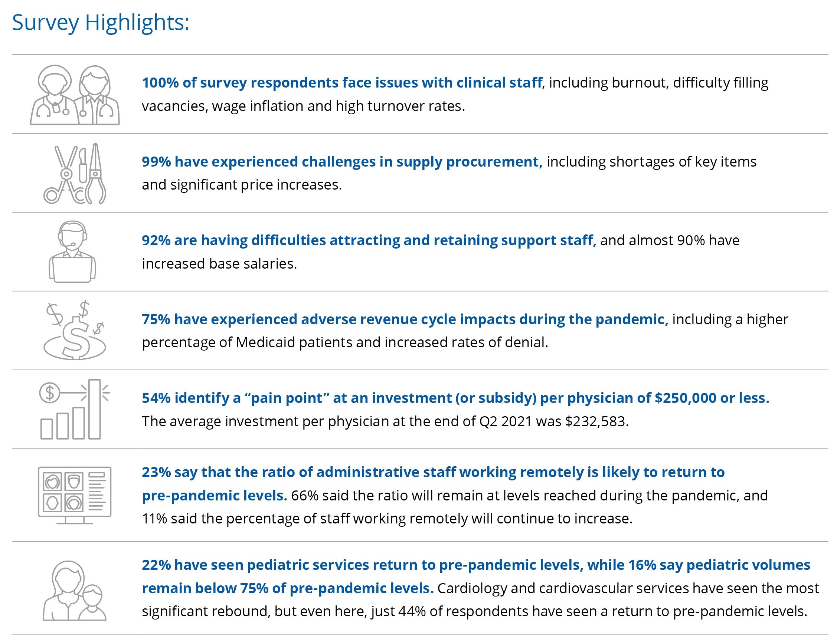Select the "22% have seen pediatric services" headline
Screen dimensions: 837x644
[476, 565]
